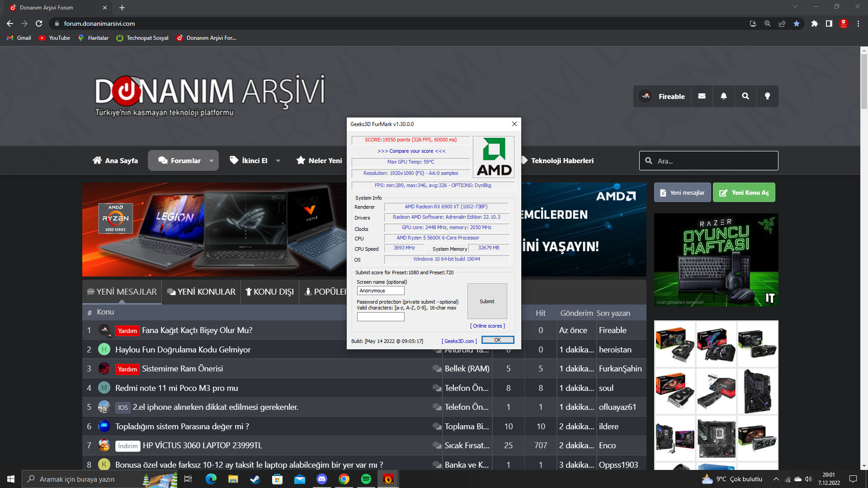Click the İndirim tag on HP Victus thread
Screen dimensions: 868x488
[x=127, y=446]
